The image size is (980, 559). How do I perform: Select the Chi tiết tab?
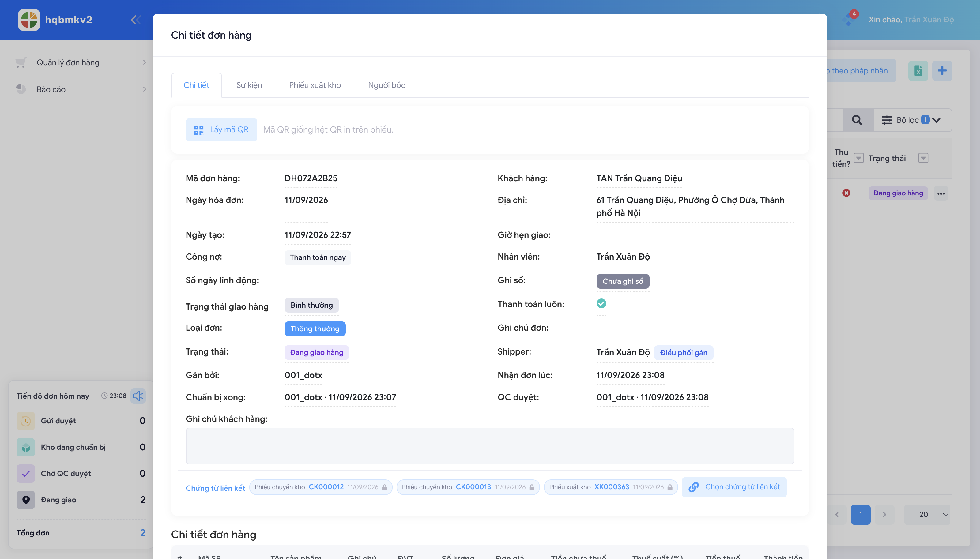[196, 85]
